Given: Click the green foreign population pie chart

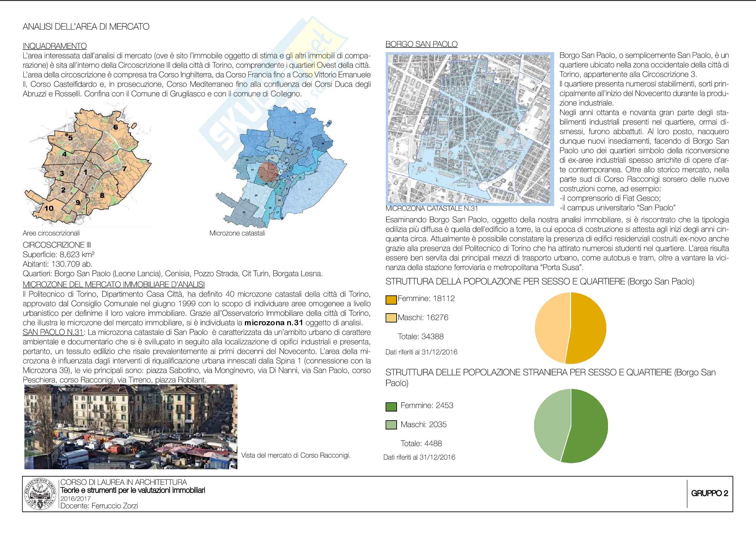Looking at the screenshot, I should [x=570, y=426].
